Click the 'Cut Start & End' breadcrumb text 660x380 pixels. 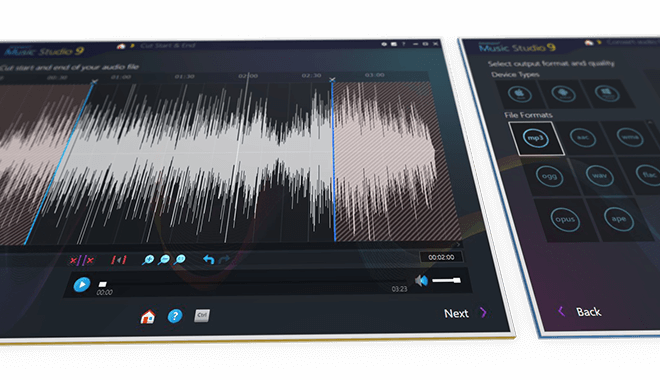[168, 45]
